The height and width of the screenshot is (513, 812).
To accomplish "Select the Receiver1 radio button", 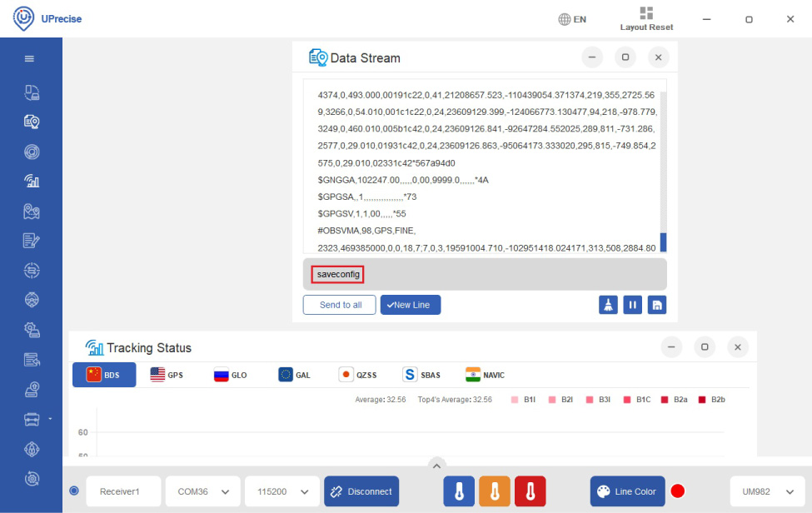I will [74, 491].
